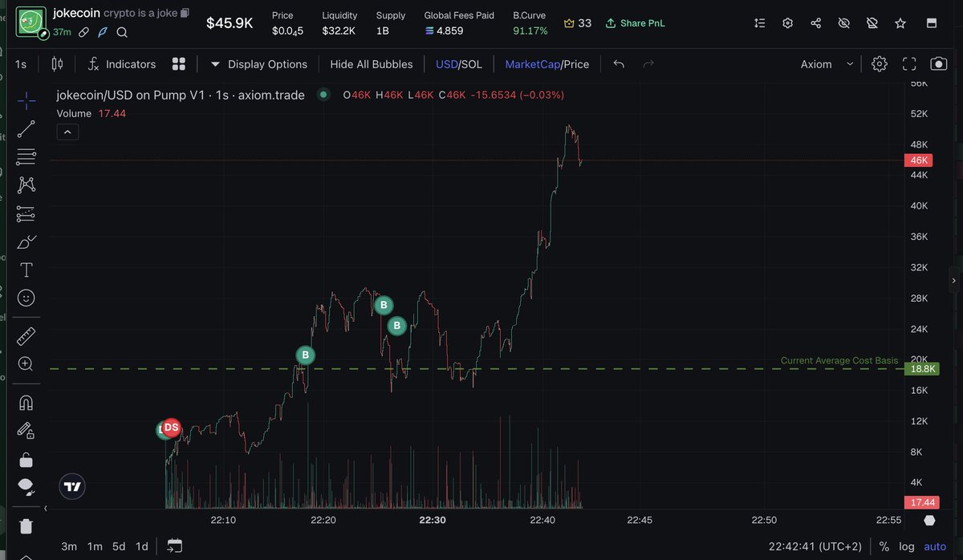Switch denomination to USD

click(x=446, y=64)
